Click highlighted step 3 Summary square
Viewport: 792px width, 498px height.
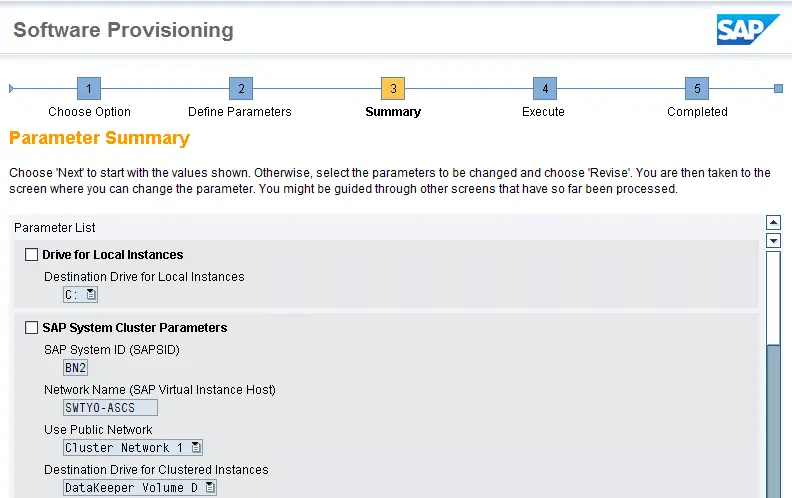[x=393, y=88]
